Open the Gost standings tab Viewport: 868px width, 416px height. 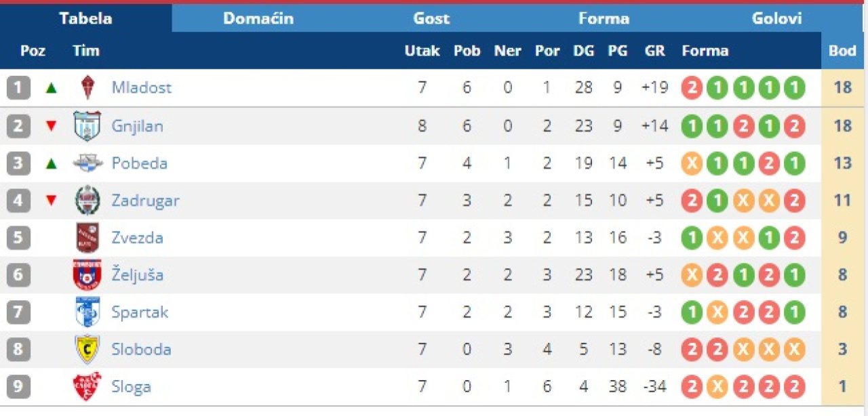(431, 18)
